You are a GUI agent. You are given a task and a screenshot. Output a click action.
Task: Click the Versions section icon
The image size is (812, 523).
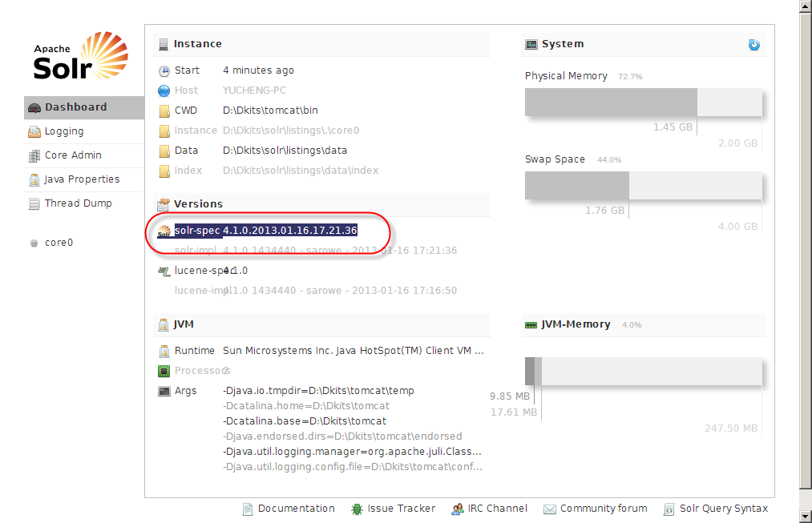point(164,205)
